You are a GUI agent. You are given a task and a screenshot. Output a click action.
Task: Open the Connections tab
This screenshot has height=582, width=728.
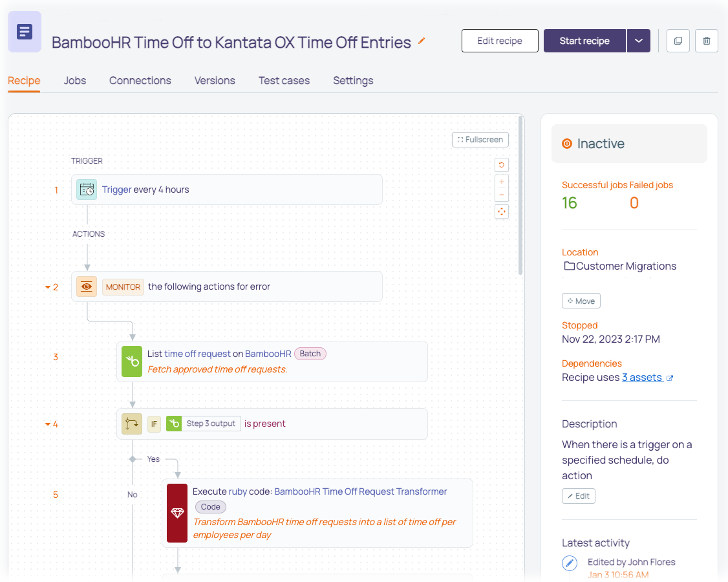coord(140,80)
